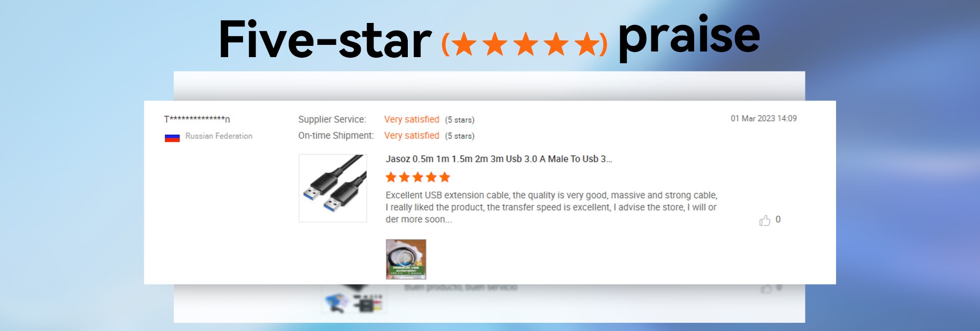
Task: Open the USB cable product thumbnail
Action: [333, 188]
